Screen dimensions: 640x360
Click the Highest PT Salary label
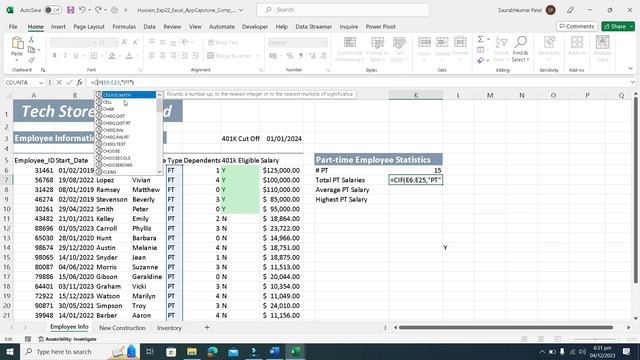(x=341, y=200)
